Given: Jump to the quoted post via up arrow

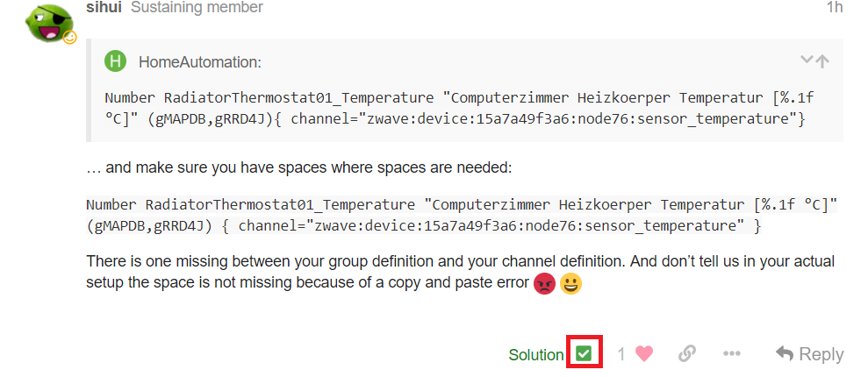Looking at the screenshot, I should tap(822, 60).
